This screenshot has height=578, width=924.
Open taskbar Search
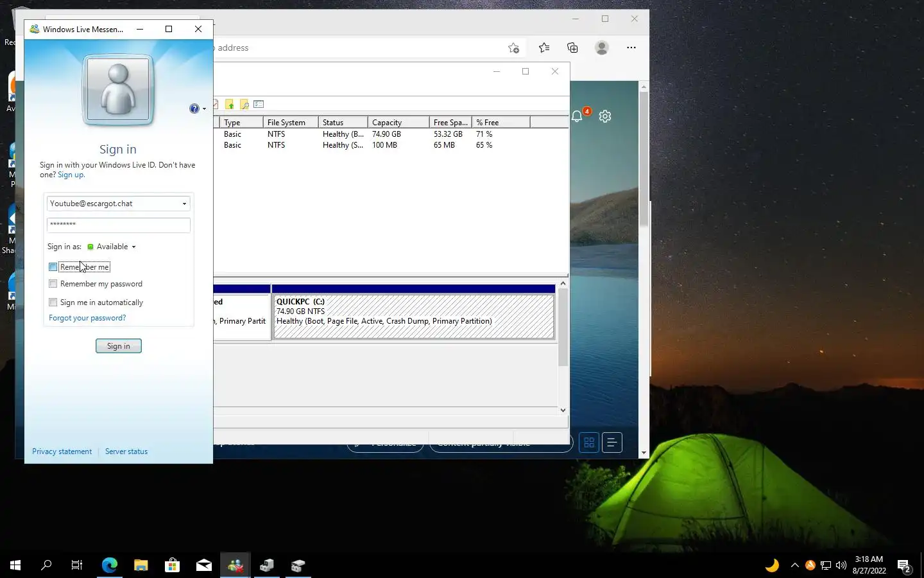[x=46, y=565]
